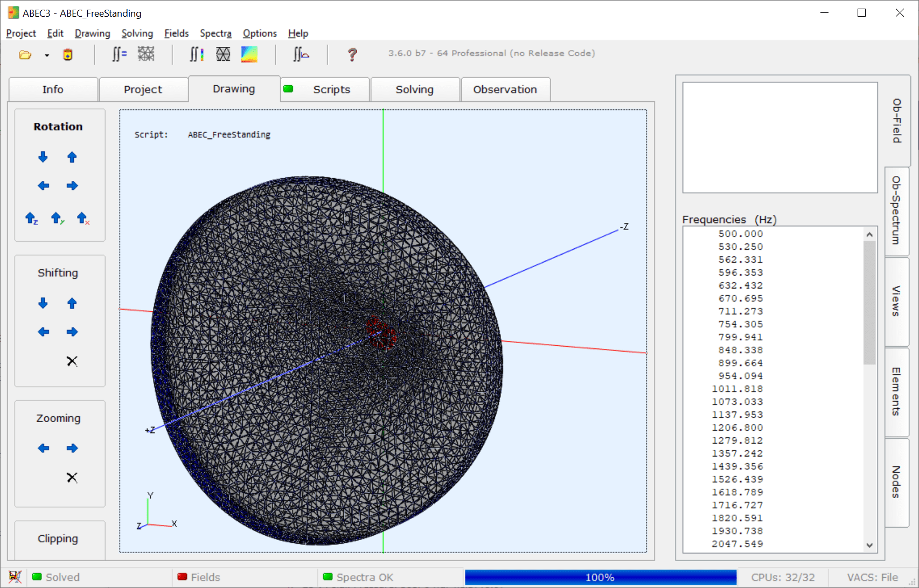Click the Clipping panel label
This screenshot has width=919, height=588.
tap(58, 538)
